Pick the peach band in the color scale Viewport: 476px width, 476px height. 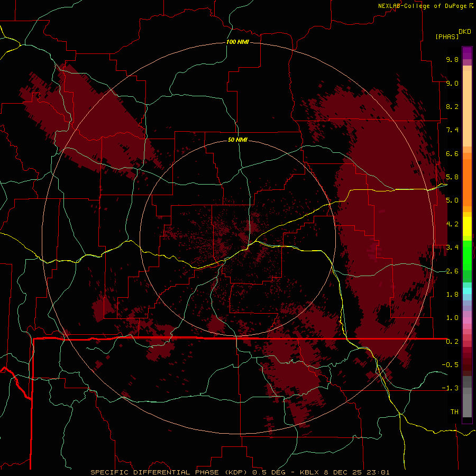point(467,108)
